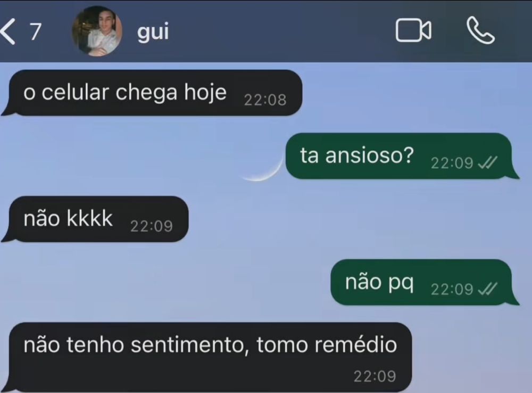Start a voice call with gui
This screenshot has height=393, width=532.
click(481, 31)
